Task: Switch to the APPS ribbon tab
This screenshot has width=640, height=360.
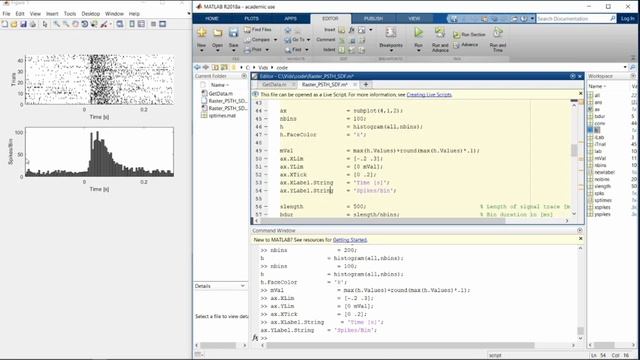Action: pyautogui.click(x=291, y=18)
